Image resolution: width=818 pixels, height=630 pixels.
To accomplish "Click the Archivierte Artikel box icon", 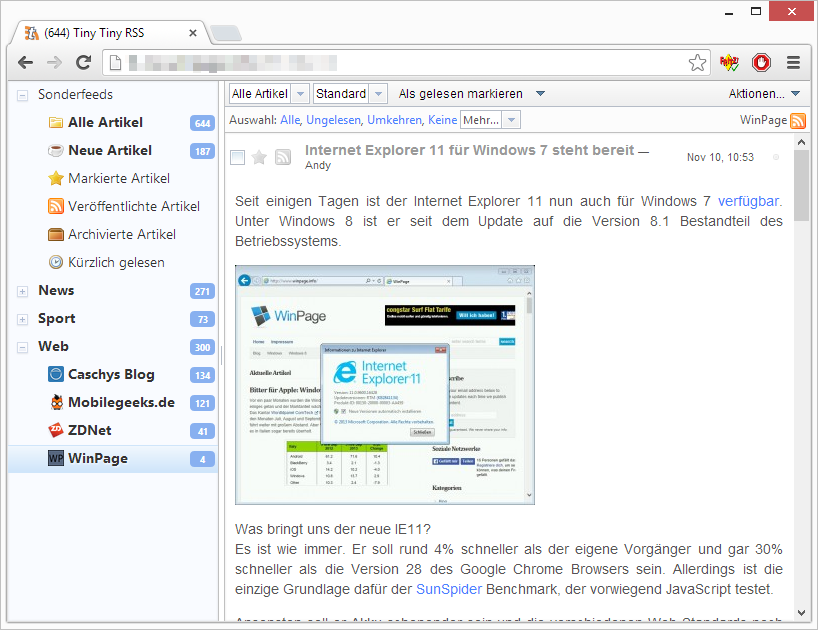I will click(56, 235).
